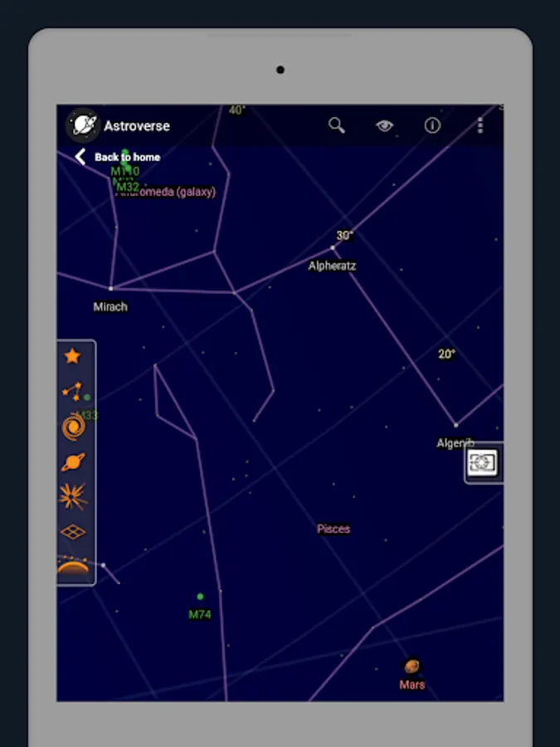Toggle horizon layer sunrise icon
The height and width of the screenshot is (747, 560).
[x=72, y=565]
